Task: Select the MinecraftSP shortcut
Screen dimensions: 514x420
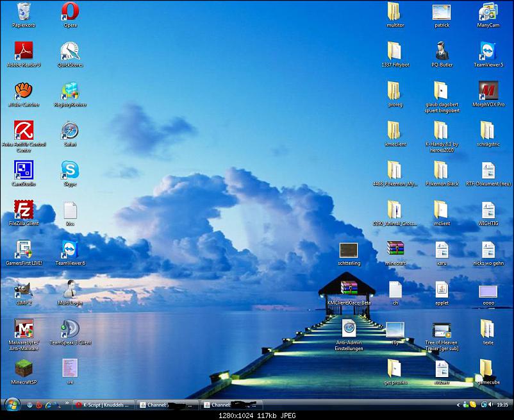Action: coord(24,368)
